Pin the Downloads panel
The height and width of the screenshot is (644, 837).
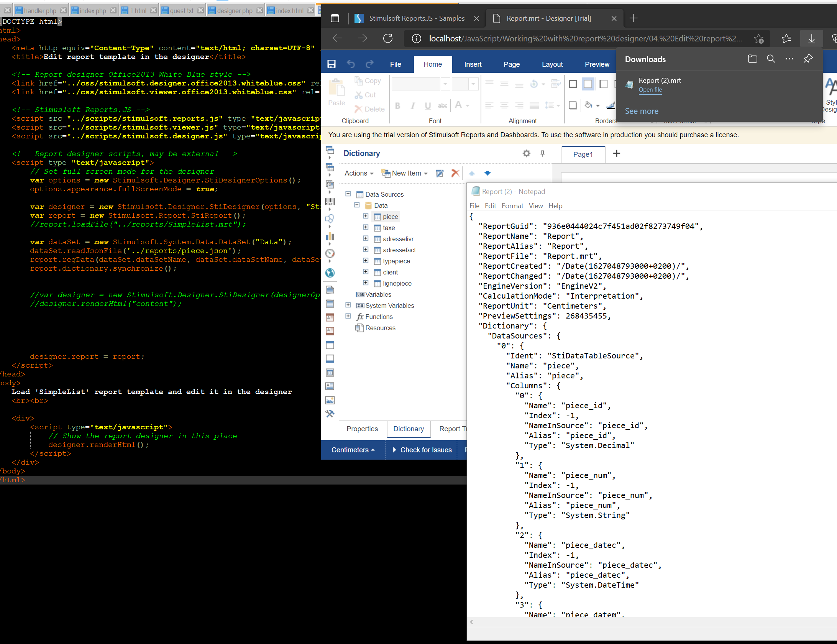coord(808,59)
